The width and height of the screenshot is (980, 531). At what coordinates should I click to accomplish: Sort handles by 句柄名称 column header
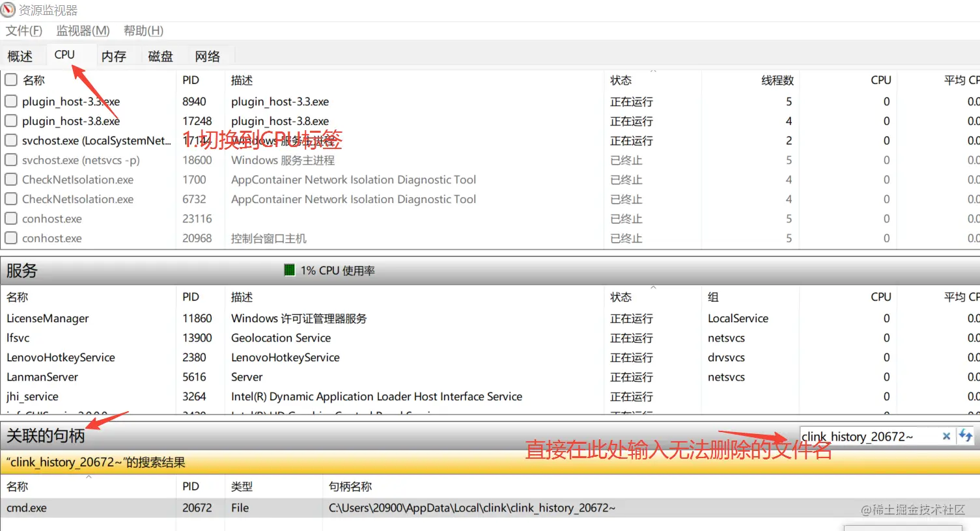(350, 486)
